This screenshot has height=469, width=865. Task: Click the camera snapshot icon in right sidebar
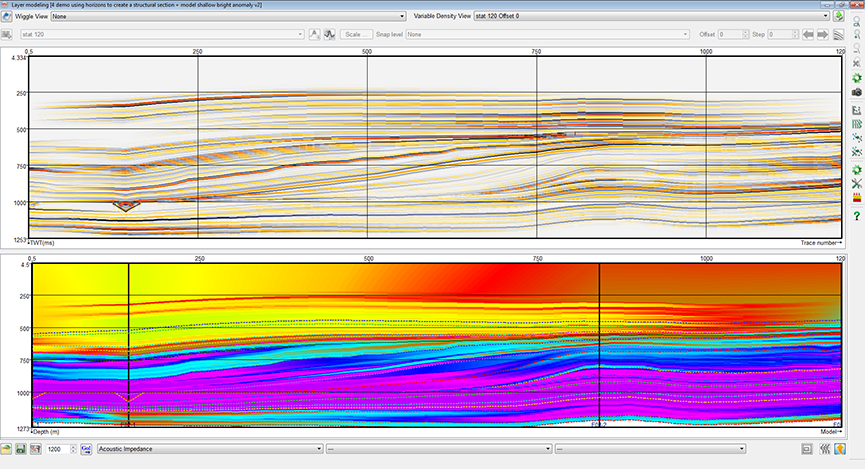[x=856, y=92]
